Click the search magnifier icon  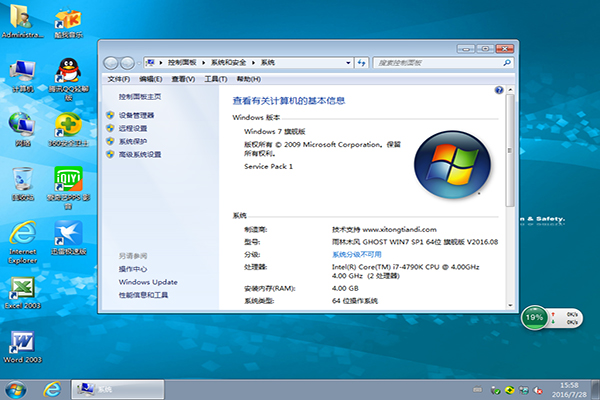click(507, 63)
